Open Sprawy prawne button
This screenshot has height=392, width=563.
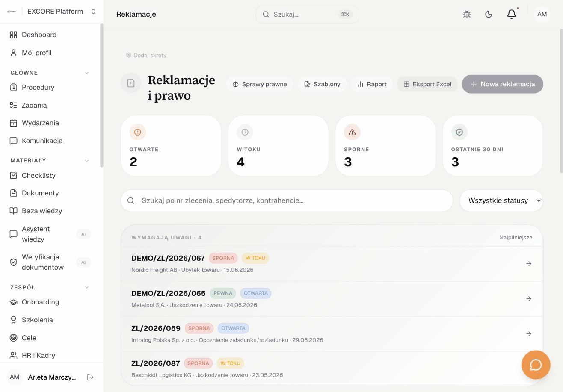(259, 84)
